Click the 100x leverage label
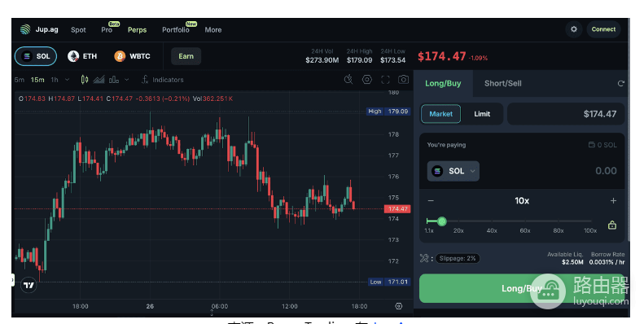The image size is (644, 324). pos(590,230)
